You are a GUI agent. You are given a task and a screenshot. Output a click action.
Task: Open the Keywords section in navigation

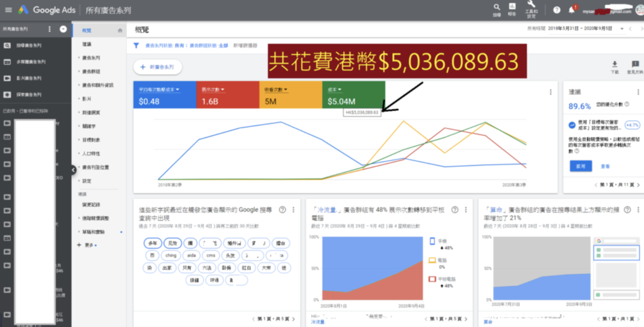pyautogui.click(x=89, y=126)
